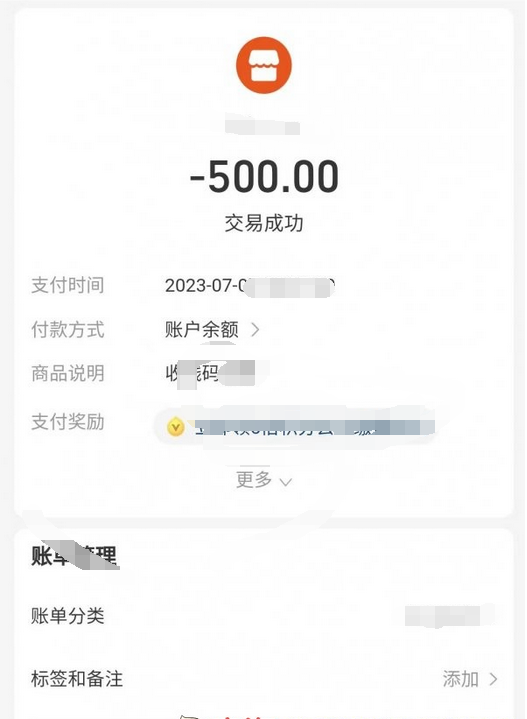Expand details with the 更多 down arrow

tap(286, 482)
